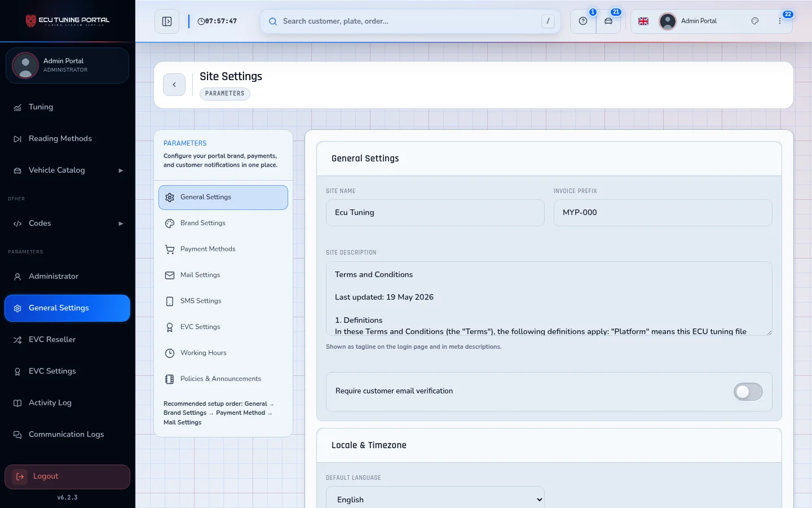Click the Policies & Announcements icon
This screenshot has height=508, width=812.
pos(170,379)
